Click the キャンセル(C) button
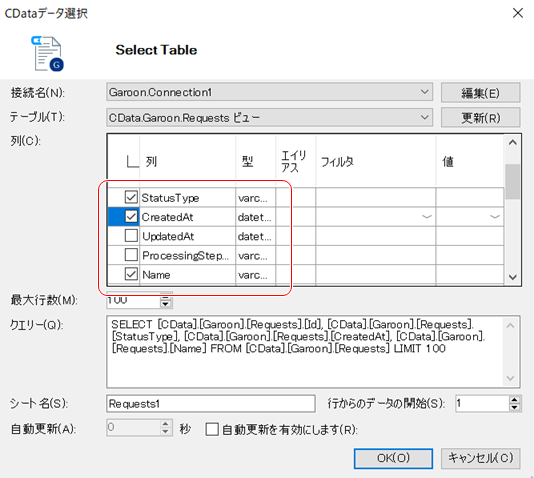The image size is (534, 478). click(x=481, y=458)
